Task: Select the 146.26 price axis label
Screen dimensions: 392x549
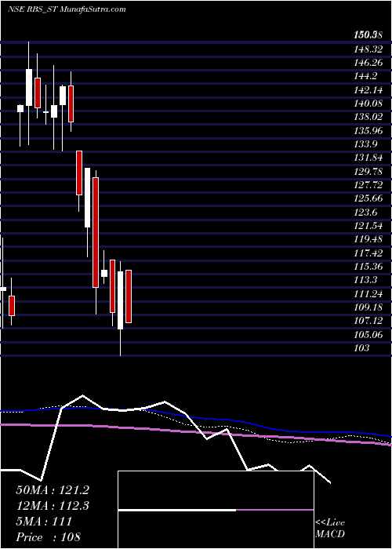Action: [x=368, y=62]
